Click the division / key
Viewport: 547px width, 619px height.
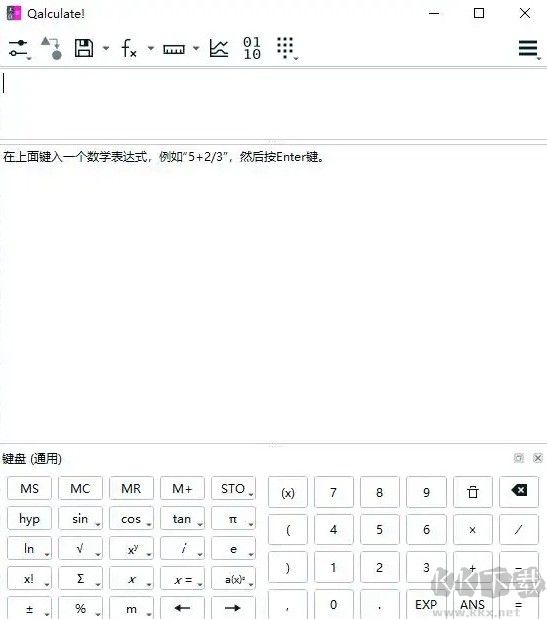click(519, 529)
